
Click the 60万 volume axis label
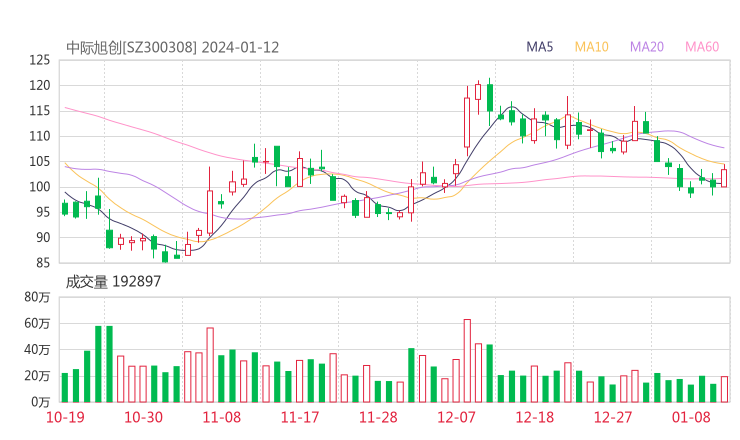click(37, 323)
